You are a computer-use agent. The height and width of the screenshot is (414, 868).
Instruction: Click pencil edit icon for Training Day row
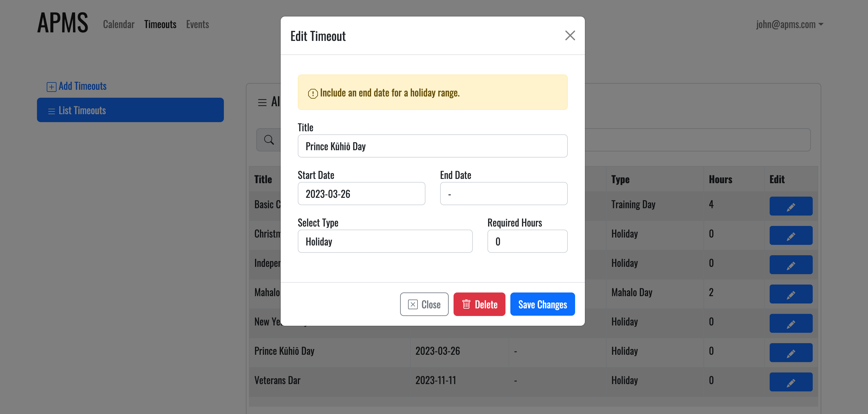pyautogui.click(x=790, y=206)
